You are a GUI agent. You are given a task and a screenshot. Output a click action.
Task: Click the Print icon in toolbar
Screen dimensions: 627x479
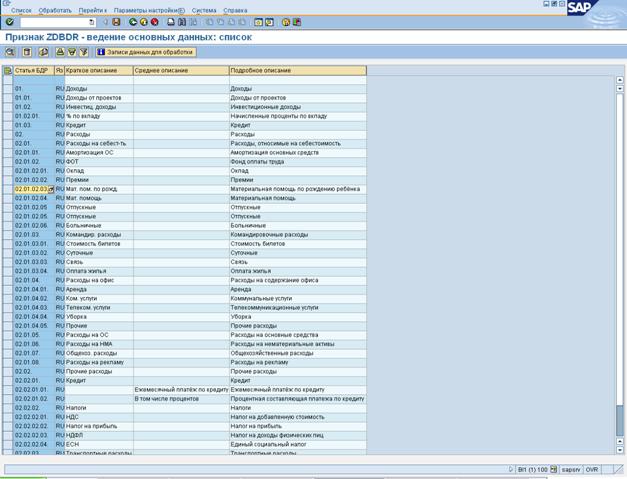pos(170,21)
